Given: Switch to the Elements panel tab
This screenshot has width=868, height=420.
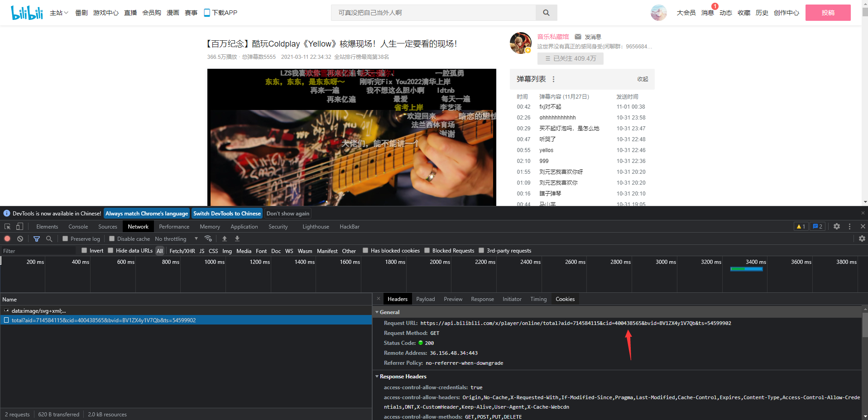Looking at the screenshot, I should [47, 226].
